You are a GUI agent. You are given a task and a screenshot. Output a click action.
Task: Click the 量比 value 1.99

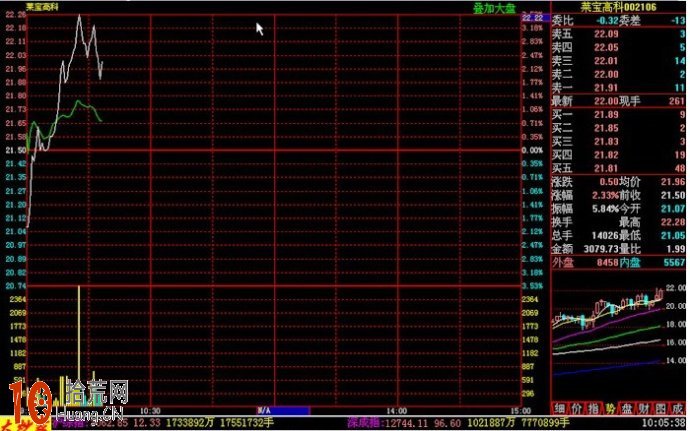675,249
